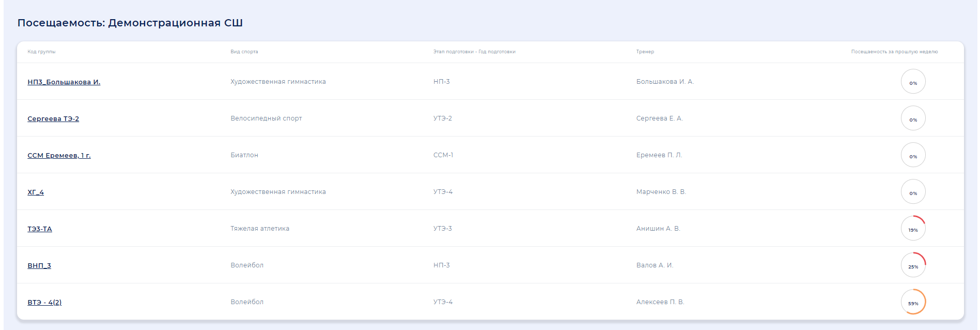
Task: Click the ССМ Еремеев, 1 г. link
Action: pyautogui.click(x=59, y=155)
